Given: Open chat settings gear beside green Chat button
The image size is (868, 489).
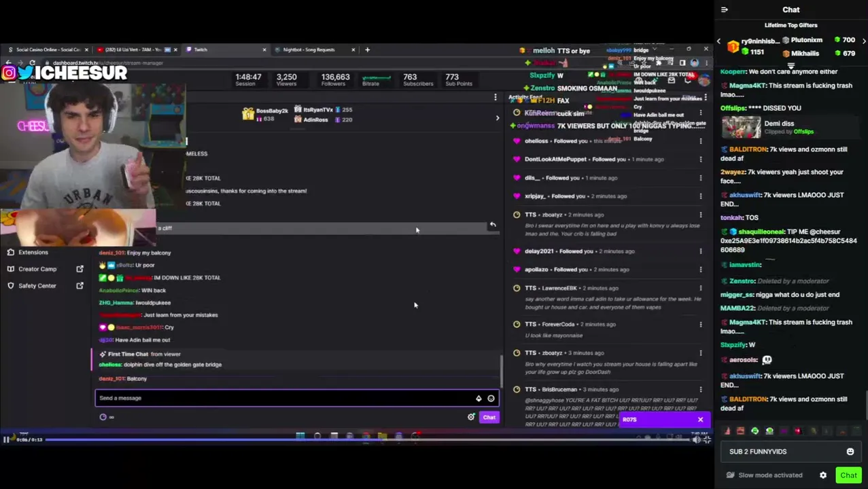Looking at the screenshot, I should [823, 475].
